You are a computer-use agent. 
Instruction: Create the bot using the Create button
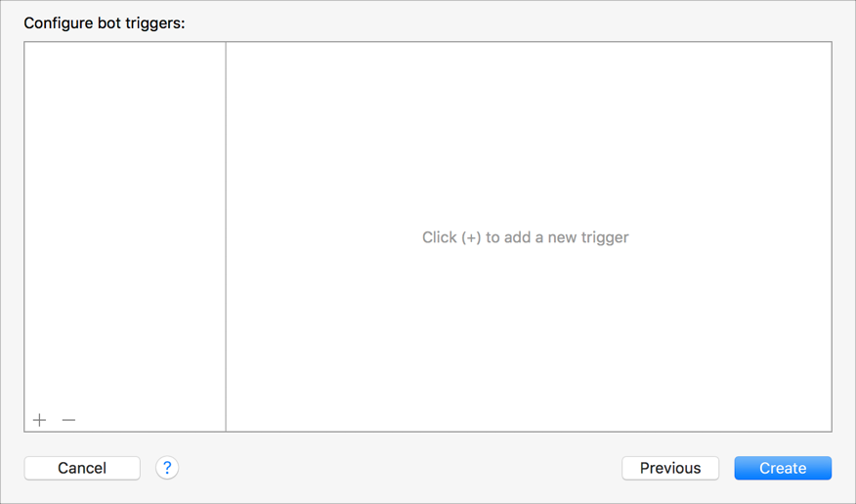(783, 468)
